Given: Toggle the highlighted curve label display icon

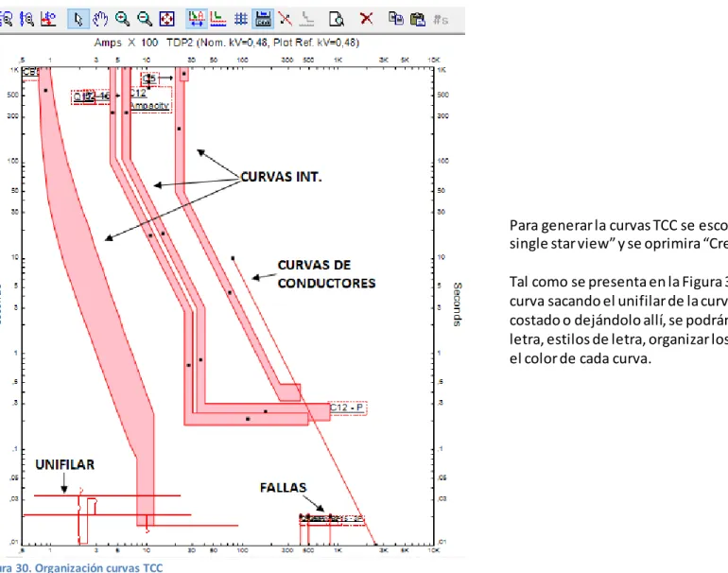Looking at the screenshot, I should (x=197, y=19).
